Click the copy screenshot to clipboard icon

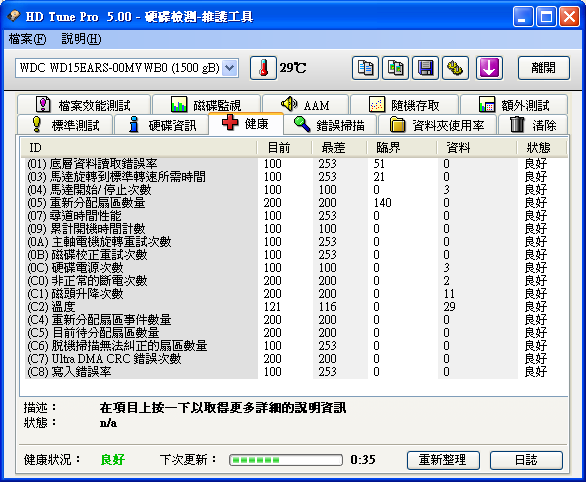pyautogui.click(x=395, y=68)
